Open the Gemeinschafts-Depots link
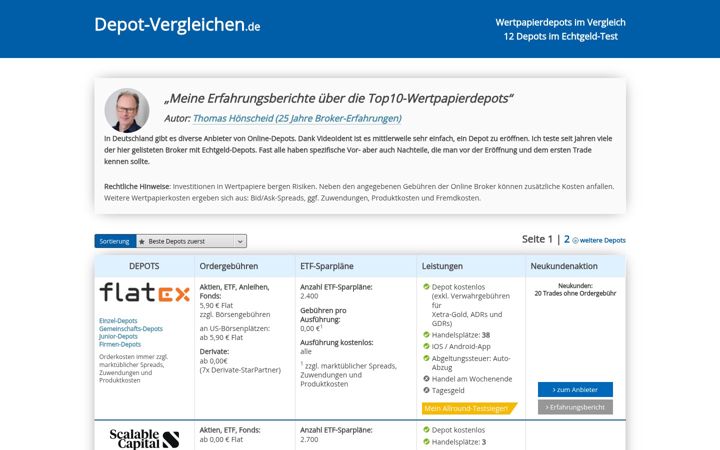The height and width of the screenshot is (450, 720). point(131,328)
